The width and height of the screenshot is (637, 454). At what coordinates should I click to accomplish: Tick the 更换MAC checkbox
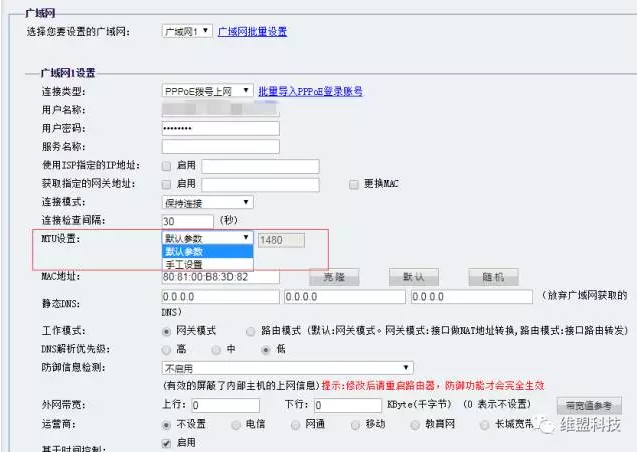tap(354, 184)
